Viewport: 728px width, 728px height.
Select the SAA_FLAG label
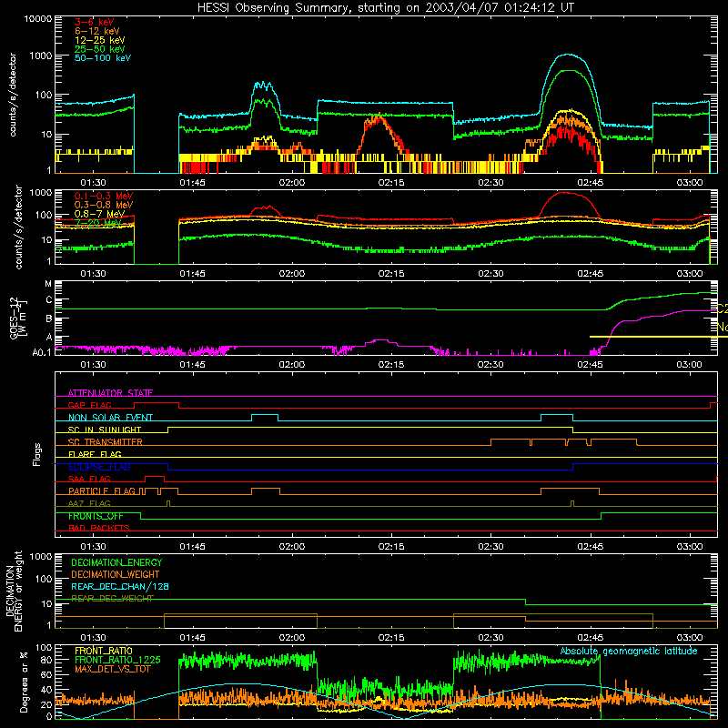coord(89,479)
